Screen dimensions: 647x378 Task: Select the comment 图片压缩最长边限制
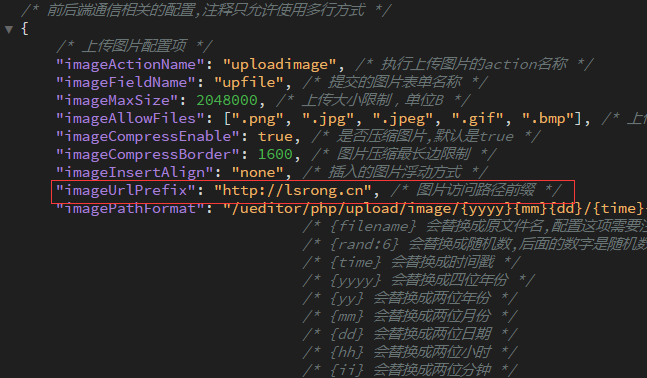coord(404,154)
